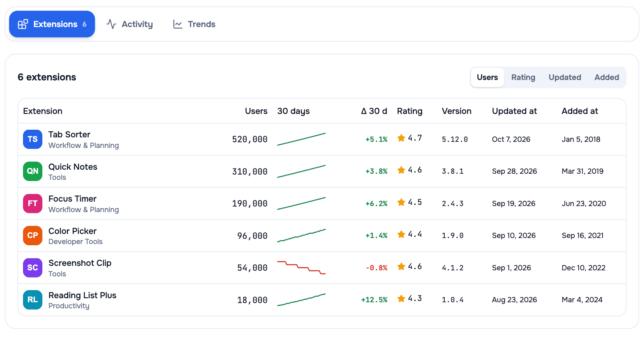This screenshot has width=644, height=337.
Task: Click the Color Picker CP icon
Action: click(33, 236)
